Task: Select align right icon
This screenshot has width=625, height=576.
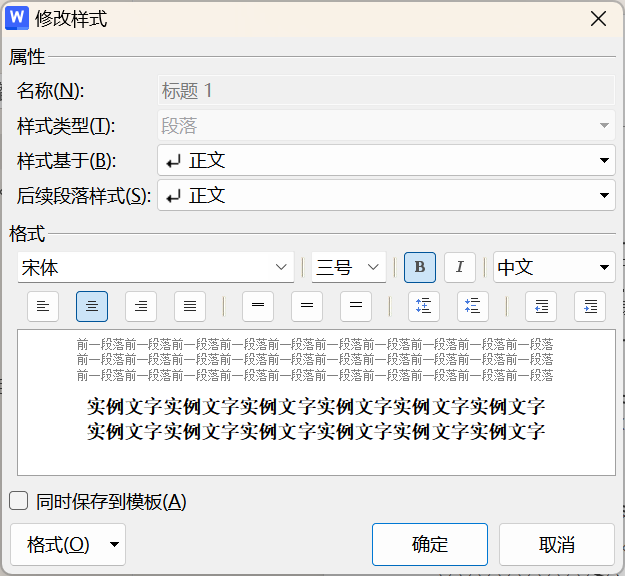Action: pos(141,306)
